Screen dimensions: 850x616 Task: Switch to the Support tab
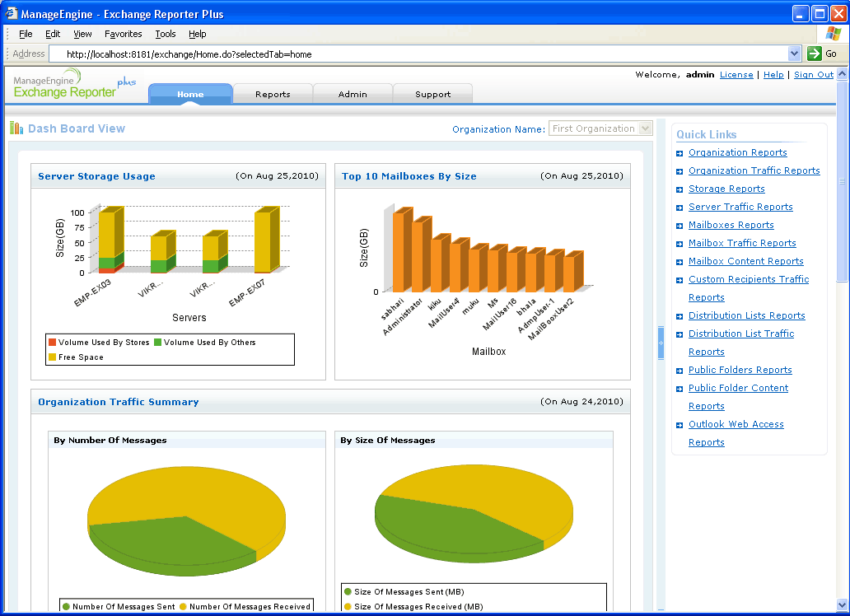tap(432, 94)
